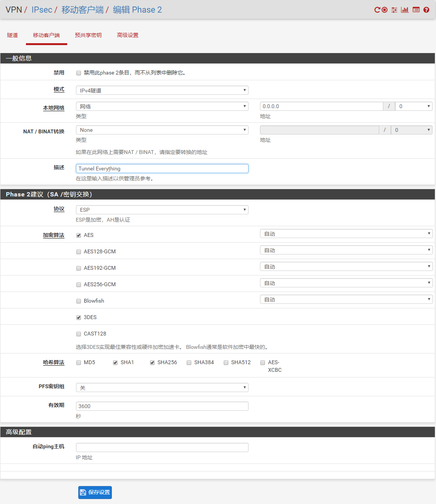436x504 pixels.
Task: Open the IPsec log via the list icon
Action: click(416, 10)
